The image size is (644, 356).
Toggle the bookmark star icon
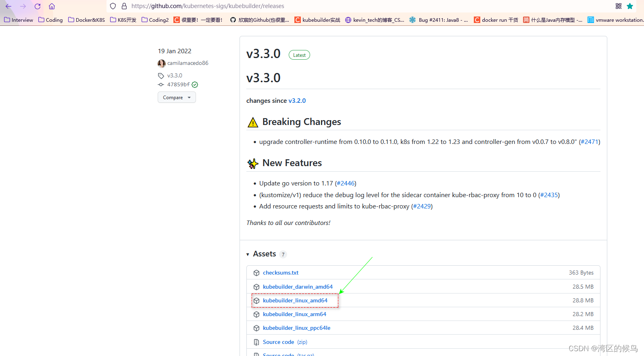tap(630, 6)
